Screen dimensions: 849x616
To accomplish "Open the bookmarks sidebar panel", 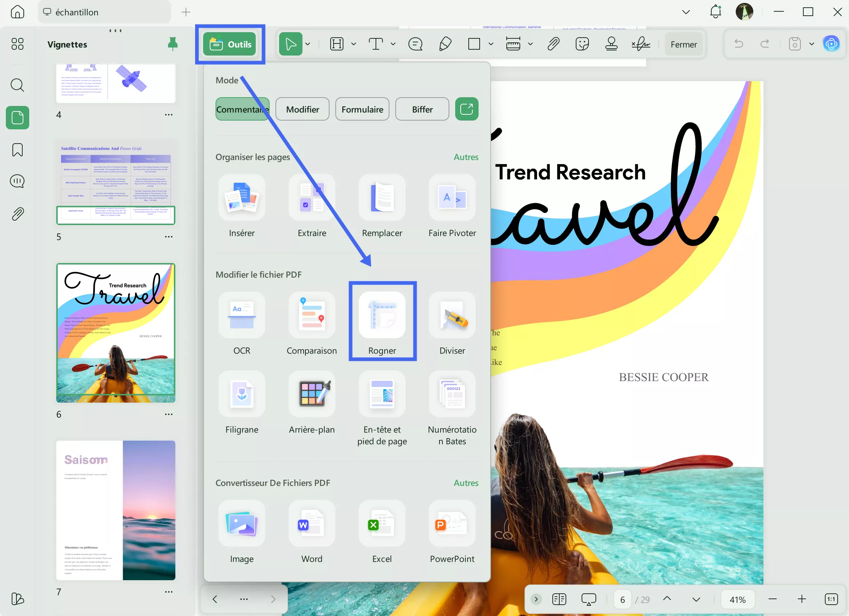I will point(17,150).
